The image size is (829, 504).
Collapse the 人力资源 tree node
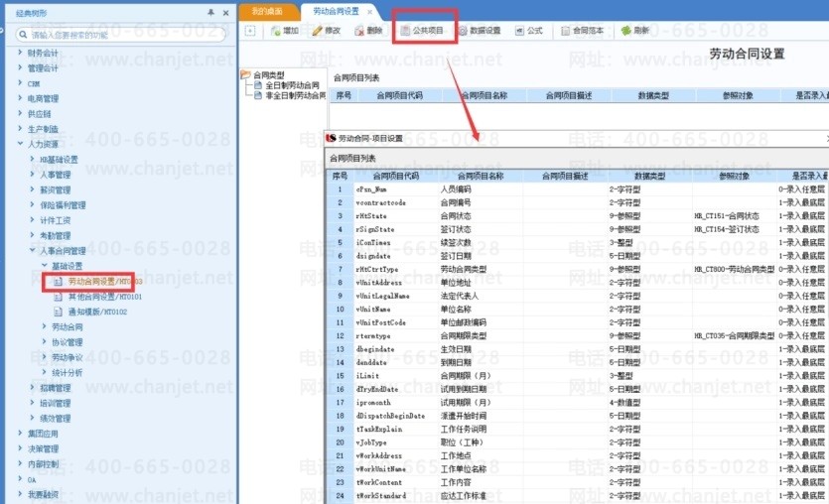point(20,144)
